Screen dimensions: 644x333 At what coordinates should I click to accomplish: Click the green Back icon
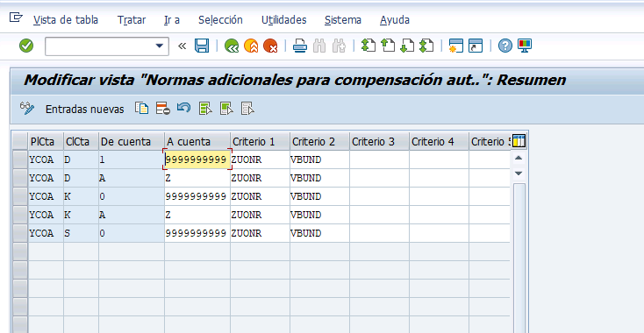(232, 46)
